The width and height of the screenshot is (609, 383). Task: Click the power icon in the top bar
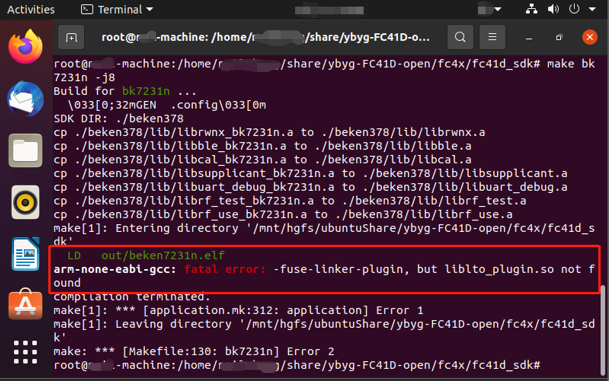tap(574, 9)
